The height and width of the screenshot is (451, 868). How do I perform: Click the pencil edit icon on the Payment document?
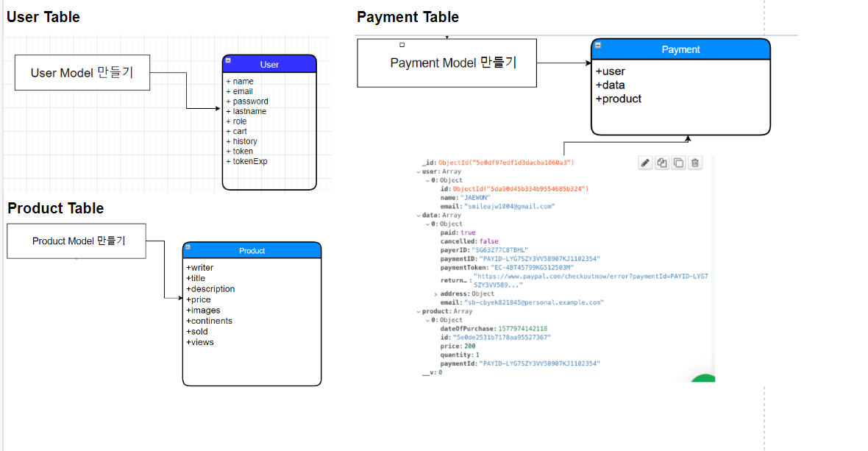pos(645,163)
